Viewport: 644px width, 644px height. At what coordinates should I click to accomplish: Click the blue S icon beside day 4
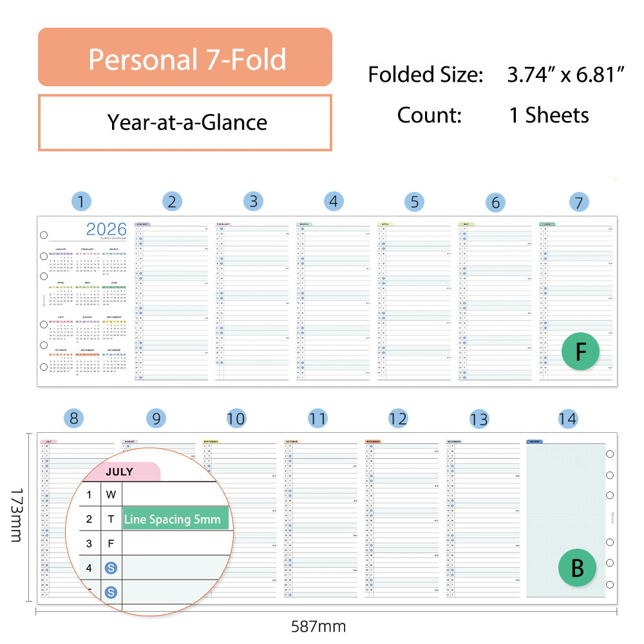click(111, 567)
